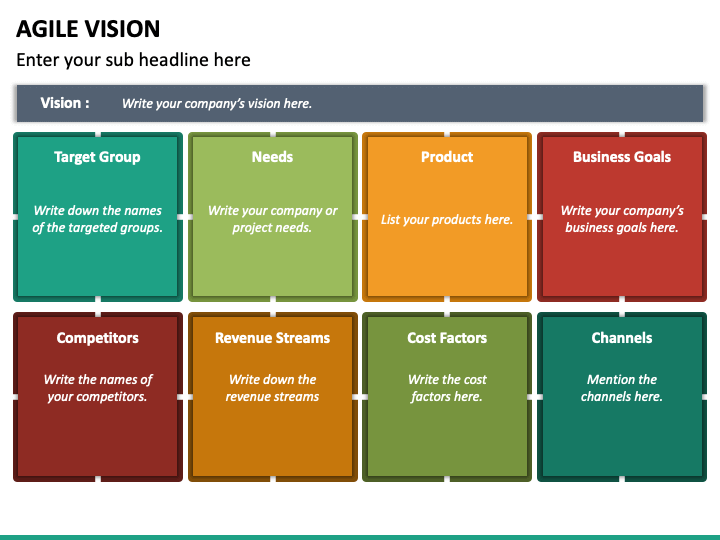Select 'Write your company's vision here.' text
720x540 pixels.
point(217,104)
